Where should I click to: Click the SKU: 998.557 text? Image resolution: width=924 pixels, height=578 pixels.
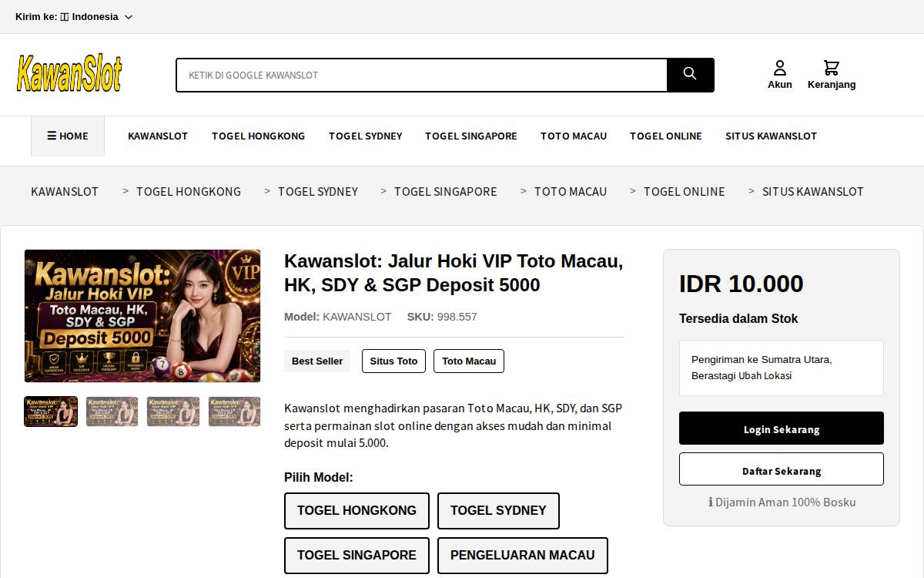pos(442,317)
